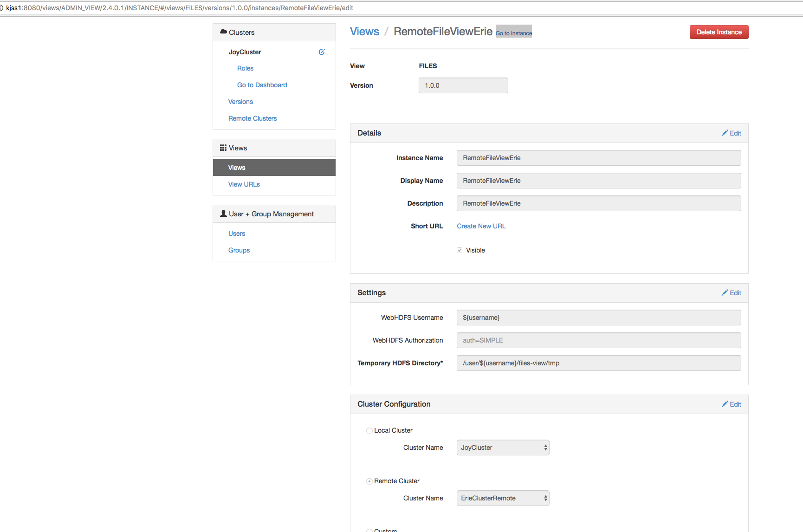Switch to the View URLs section
803x532 pixels.
coord(244,184)
